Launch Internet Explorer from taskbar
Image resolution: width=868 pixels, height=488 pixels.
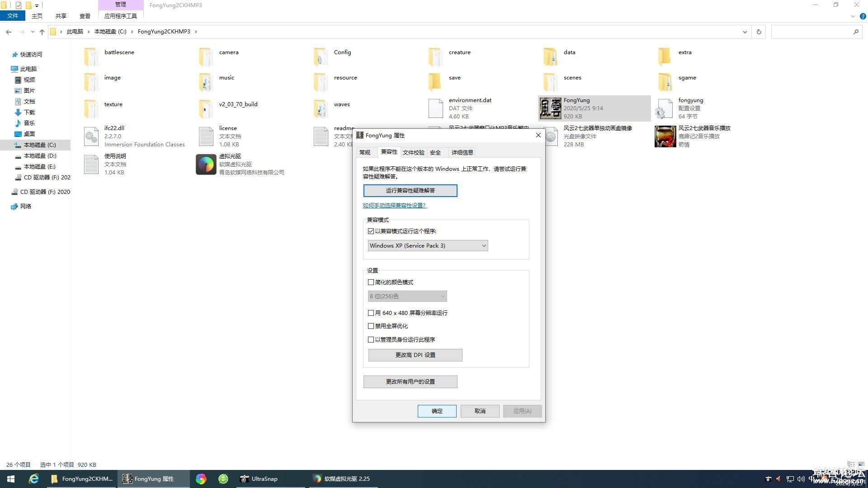[x=33, y=479]
